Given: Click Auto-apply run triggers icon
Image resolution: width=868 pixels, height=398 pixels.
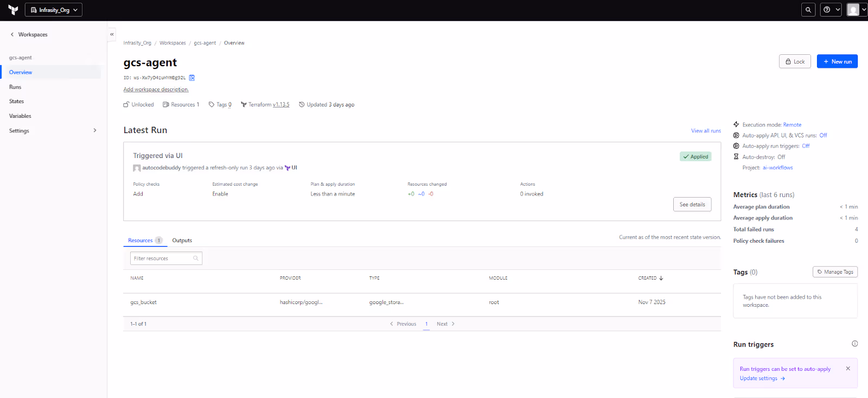Looking at the screenshot, I should [736, 146].
